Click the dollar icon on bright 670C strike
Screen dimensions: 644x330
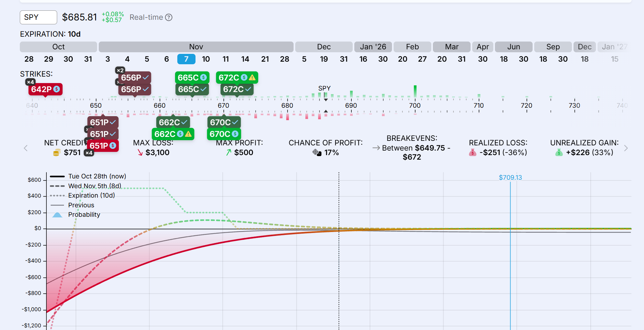[x=235, y=134]
